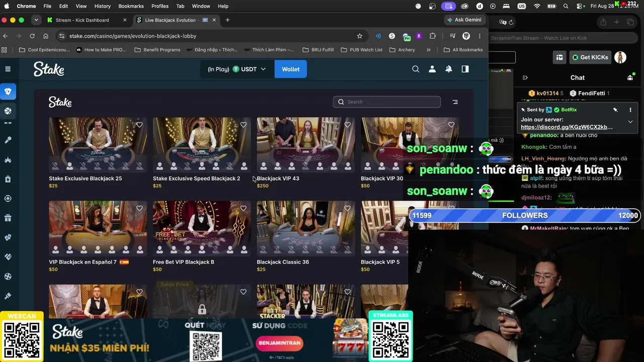The image size is (644, 362).
Task: Open Chrome's tab search dropdown
Action: tap(36, 20)
